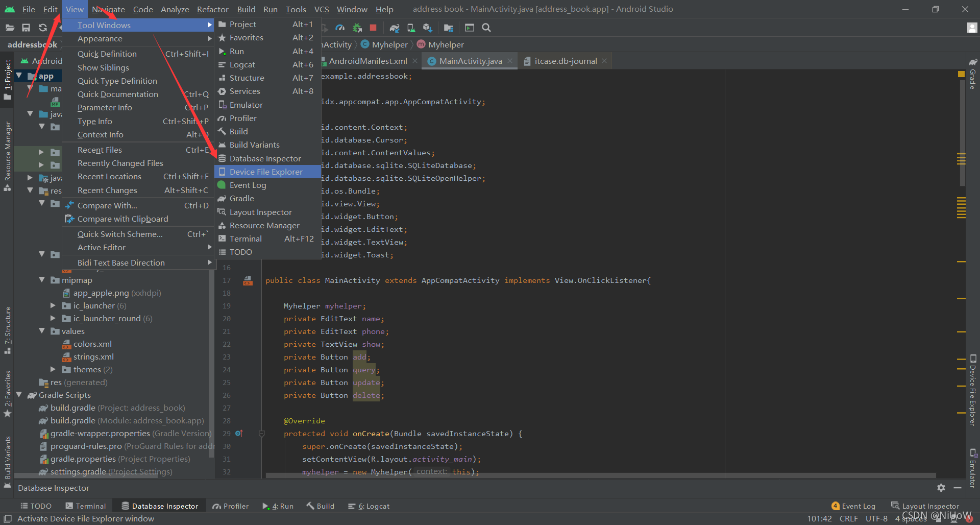Open Event Log in status bar
Viewport: 980px width, 525px height.
(853, 506)
